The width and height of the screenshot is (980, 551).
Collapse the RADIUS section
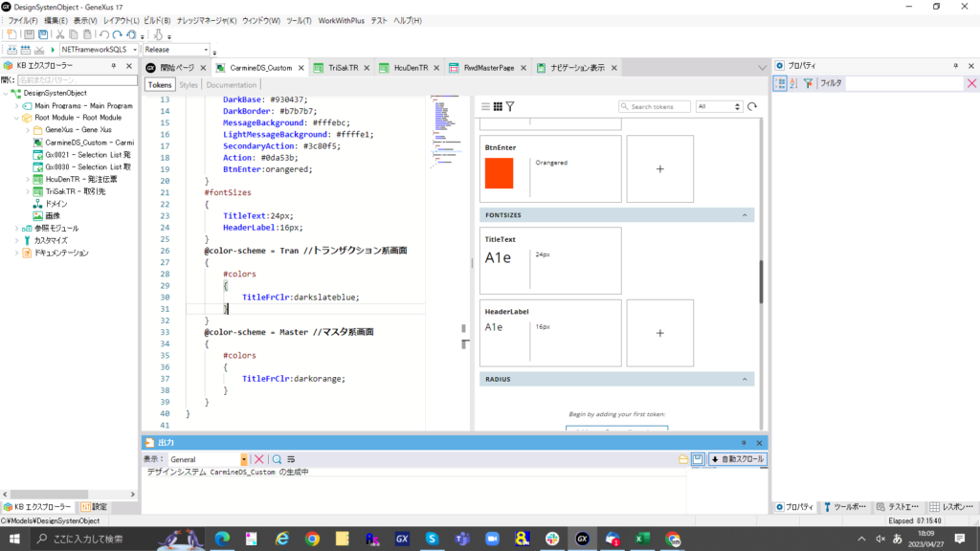coord(745,379)
